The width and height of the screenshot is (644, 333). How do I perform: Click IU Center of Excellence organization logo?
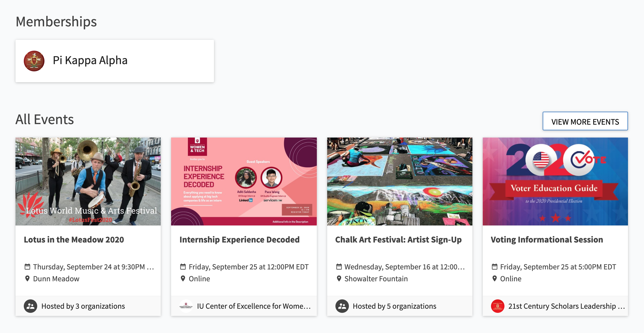click(186, 306)
